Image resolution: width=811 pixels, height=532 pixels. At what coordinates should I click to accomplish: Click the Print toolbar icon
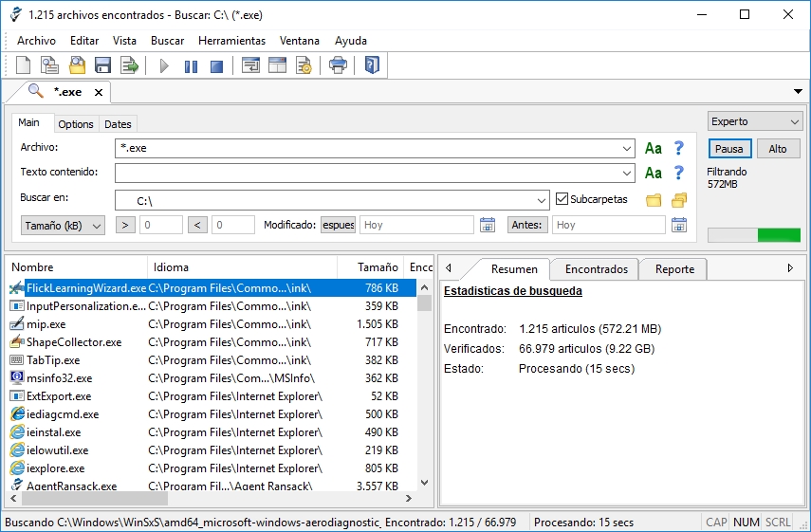tap(339, 65)
